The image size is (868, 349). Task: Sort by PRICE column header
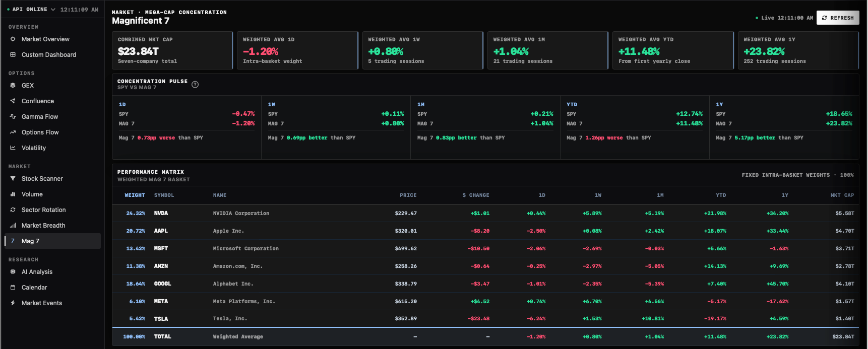click(x=408, y=195)
